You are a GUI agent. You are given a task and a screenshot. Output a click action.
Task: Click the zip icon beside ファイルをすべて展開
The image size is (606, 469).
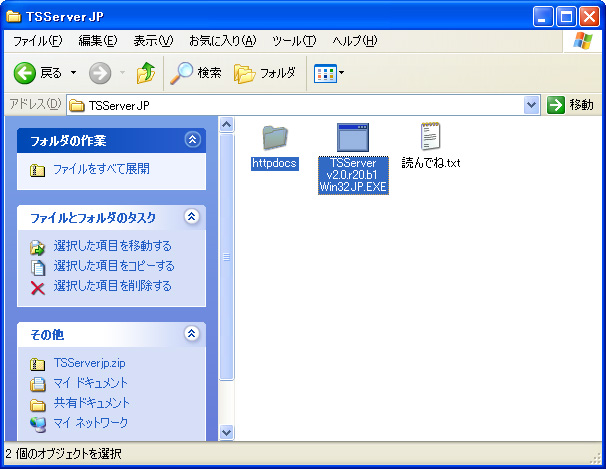(37, 170)
